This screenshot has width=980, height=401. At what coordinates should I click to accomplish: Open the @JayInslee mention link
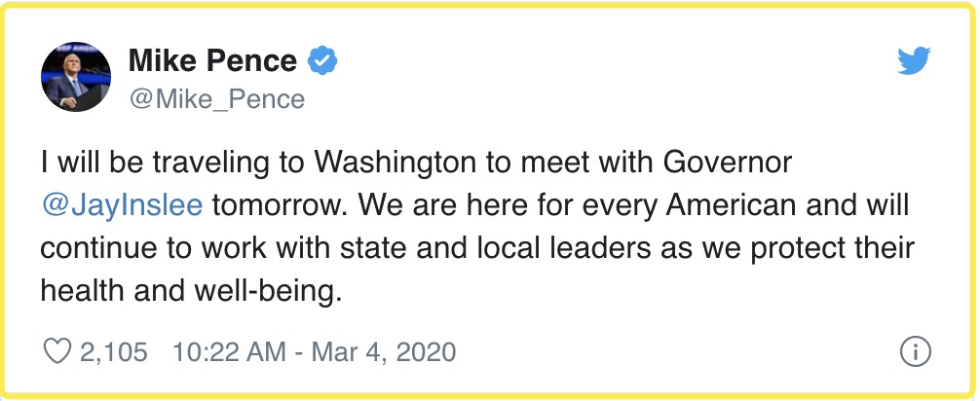pyautogui.click(x=121, y=205)
